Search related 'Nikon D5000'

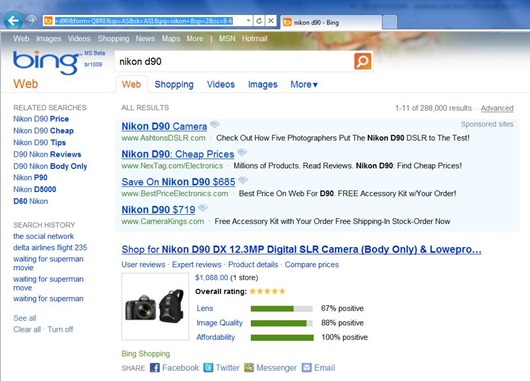click(35, 189)
